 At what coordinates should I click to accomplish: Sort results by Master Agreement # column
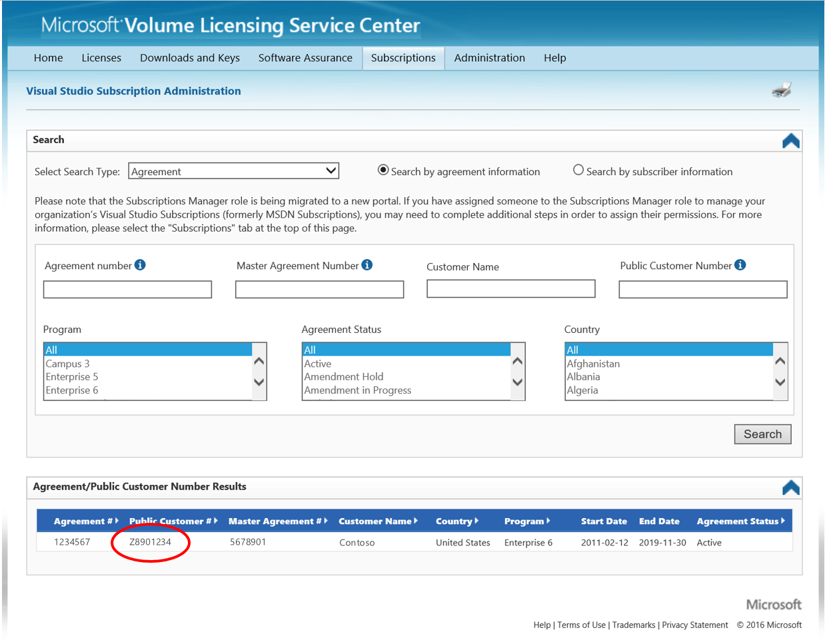278,521
